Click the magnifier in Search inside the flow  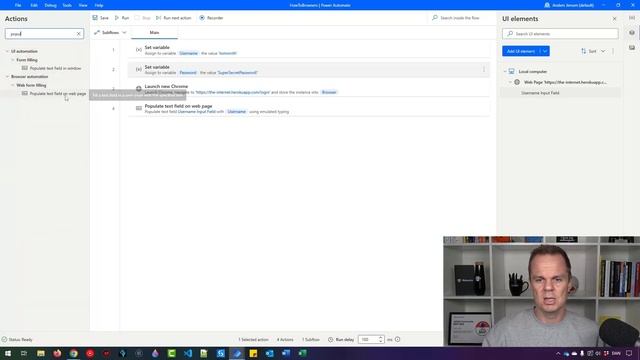435,18
